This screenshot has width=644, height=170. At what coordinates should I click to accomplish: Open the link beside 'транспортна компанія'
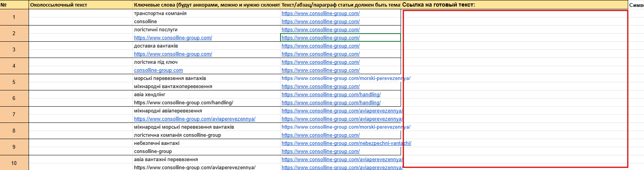coord(321,14)
